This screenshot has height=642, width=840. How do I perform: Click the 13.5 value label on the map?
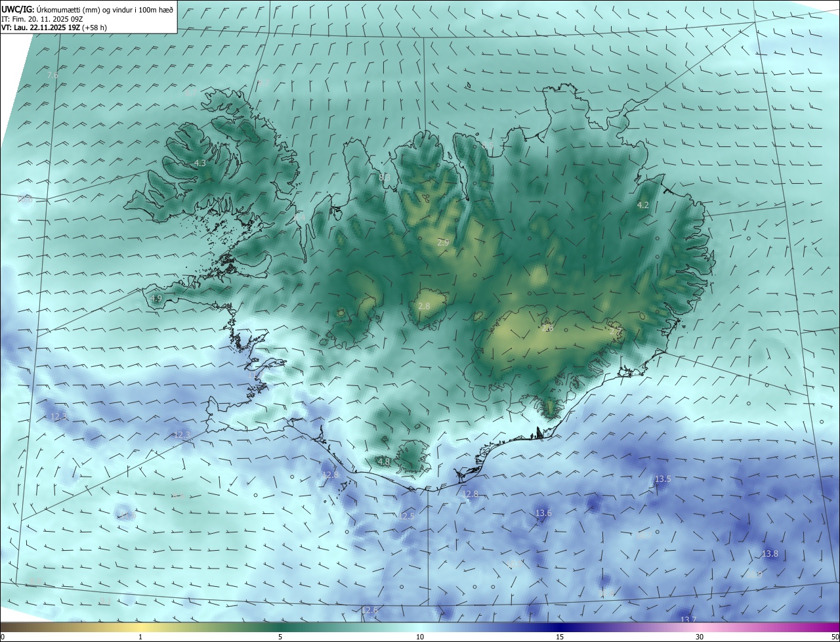663,479
